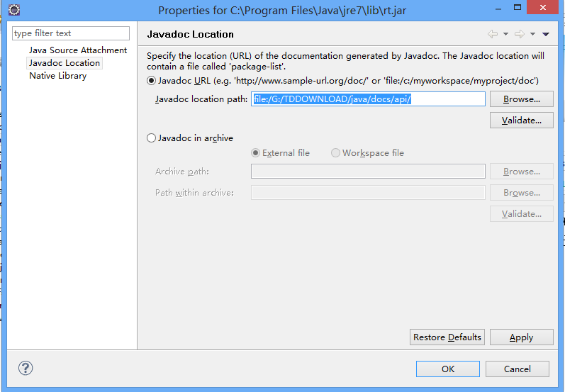565x392 pixels.
Task: Open the forward history dropdown arrow
Action: tap(532, 34)
